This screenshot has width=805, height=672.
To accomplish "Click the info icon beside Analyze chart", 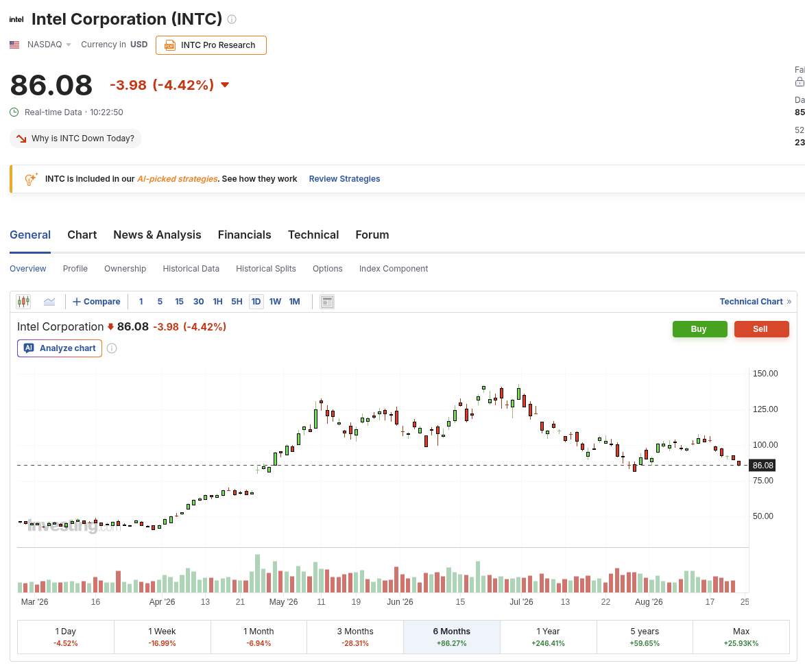I will click(x=112, y=348).
